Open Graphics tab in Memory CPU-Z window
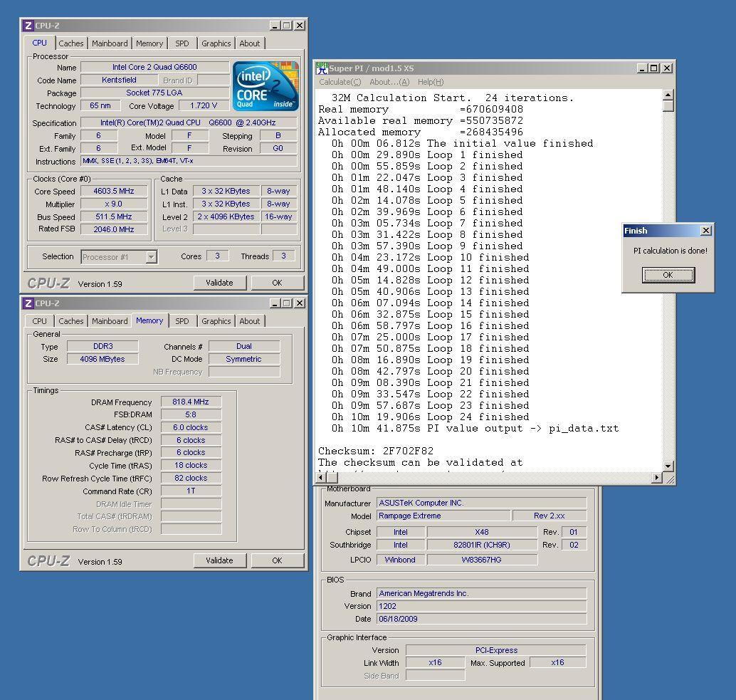736x700 pixels. (216, 321)
